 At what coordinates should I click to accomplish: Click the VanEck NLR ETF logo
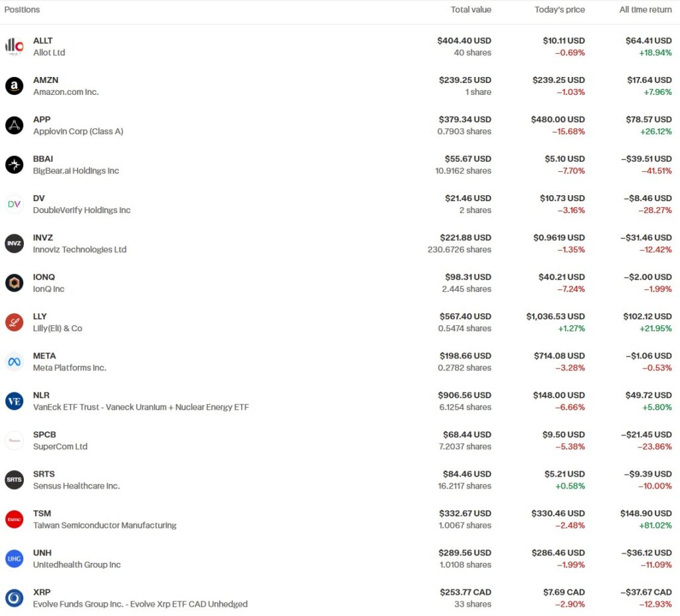[x=14, y=401]
